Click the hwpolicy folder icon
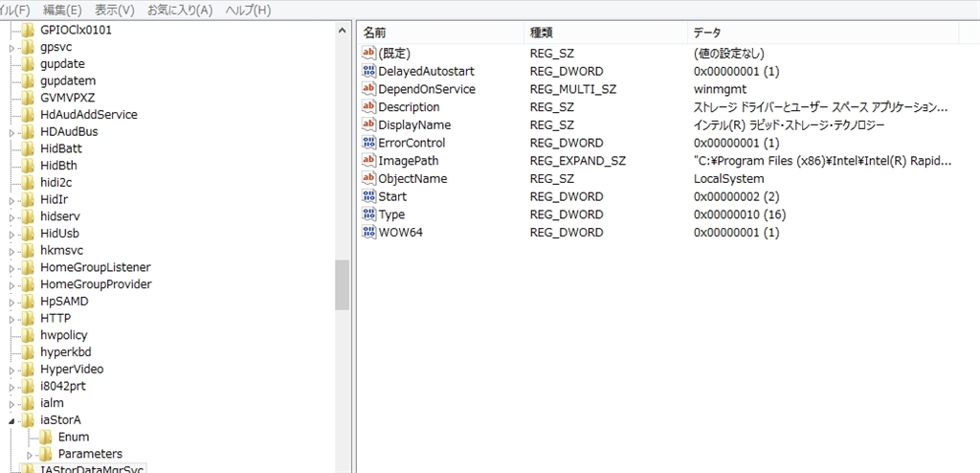The image size is (980, 473). (x=28, y=335)
